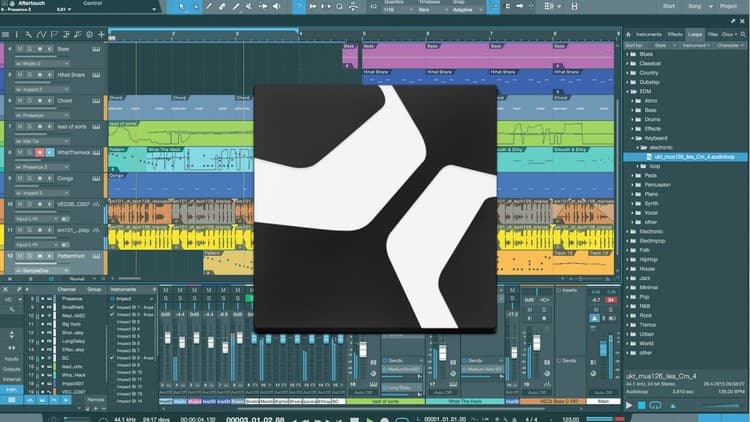Click the External button in mixer
750x422 pixels.
(x=11, y=379)
